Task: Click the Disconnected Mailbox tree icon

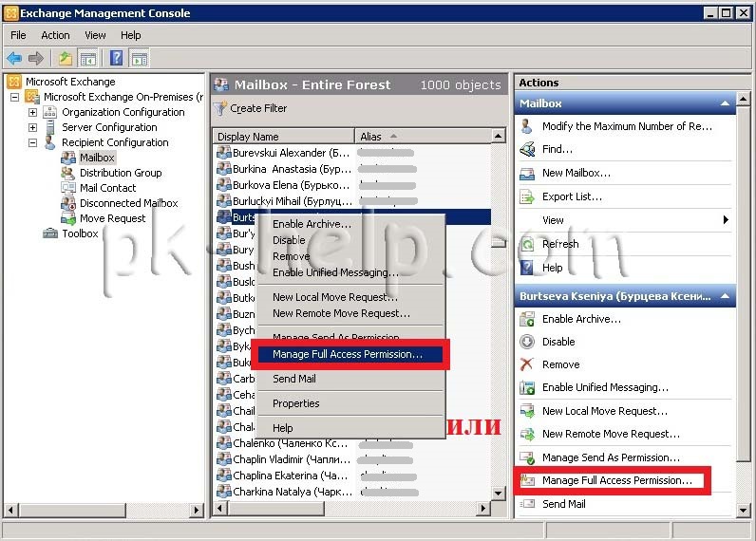Action: (x=68, y=203)
